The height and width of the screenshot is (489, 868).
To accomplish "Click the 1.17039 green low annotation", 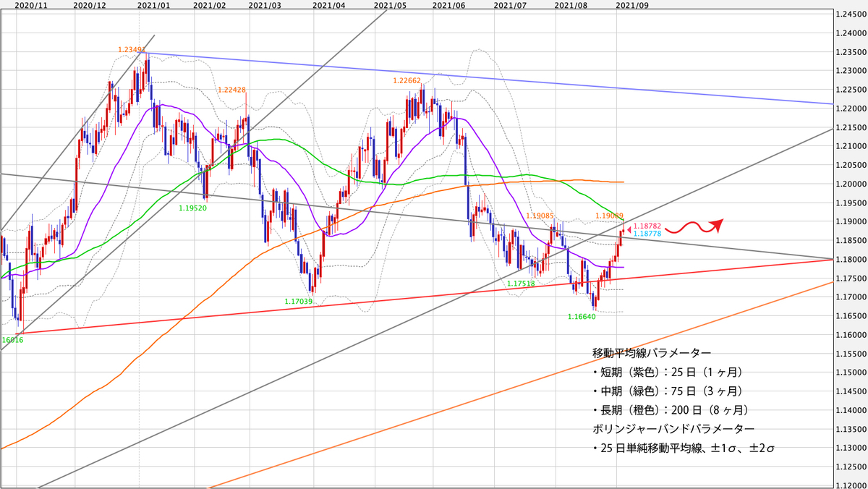I will (x=298, y=302).
